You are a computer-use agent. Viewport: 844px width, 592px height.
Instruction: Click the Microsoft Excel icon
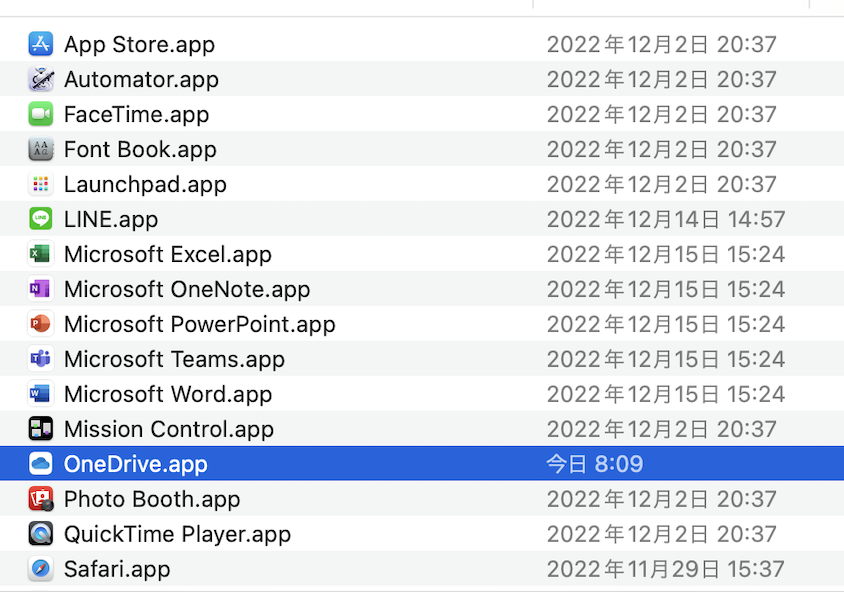(41, 254)
